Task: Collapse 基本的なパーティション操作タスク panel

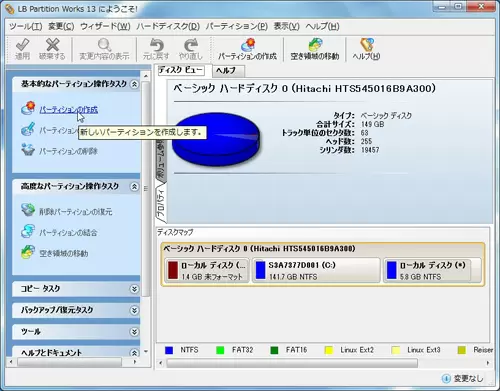Action: click(134, 84)
